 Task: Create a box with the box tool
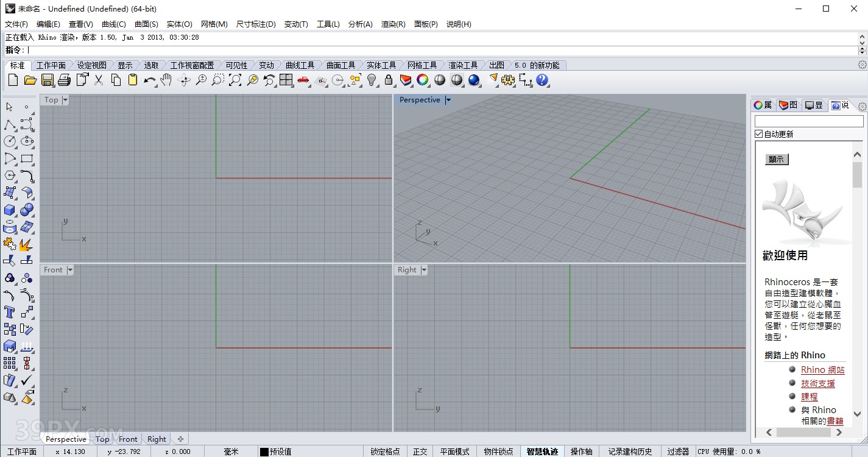[x=9, y=209]
